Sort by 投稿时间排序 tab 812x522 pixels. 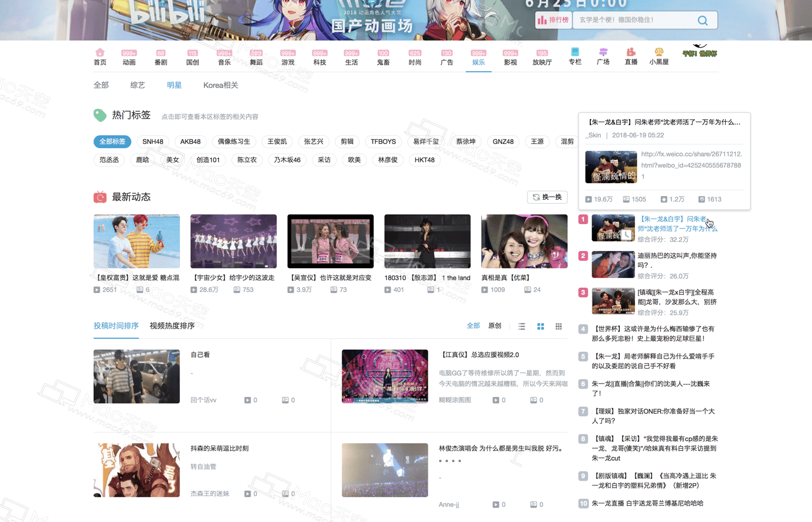pyautogui.click(x=116, y=326)
